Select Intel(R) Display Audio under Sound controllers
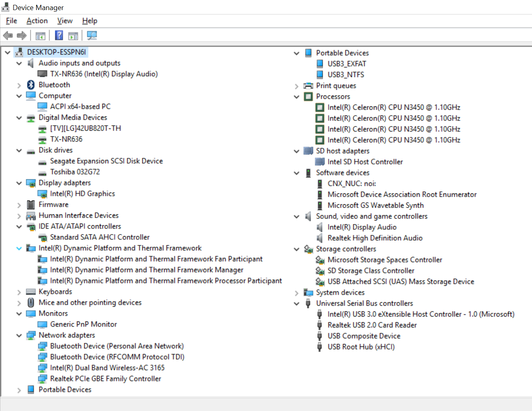The height and width of the screenshot is (411, 532). click(362, 227)
